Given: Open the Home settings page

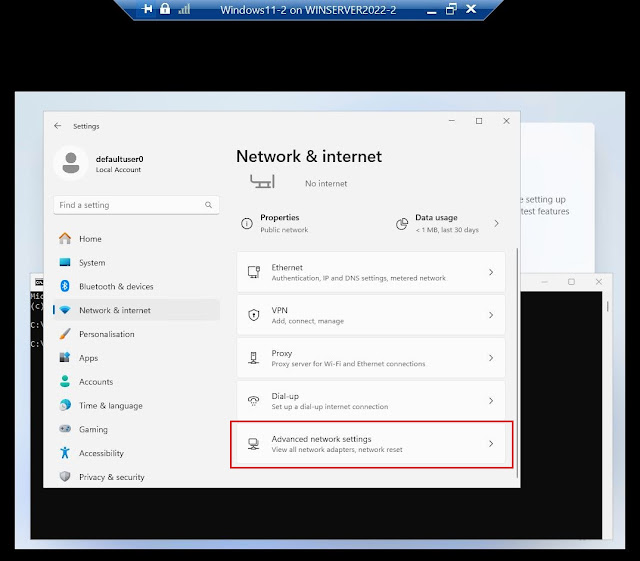Looking at the screenshot, I should point(136,238).
